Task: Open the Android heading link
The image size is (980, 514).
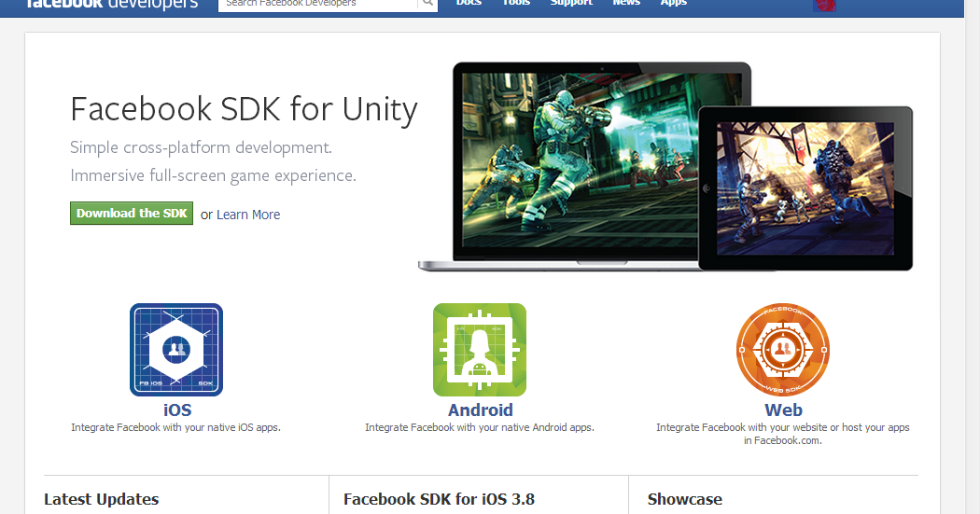Action: (x=480, y=410)
